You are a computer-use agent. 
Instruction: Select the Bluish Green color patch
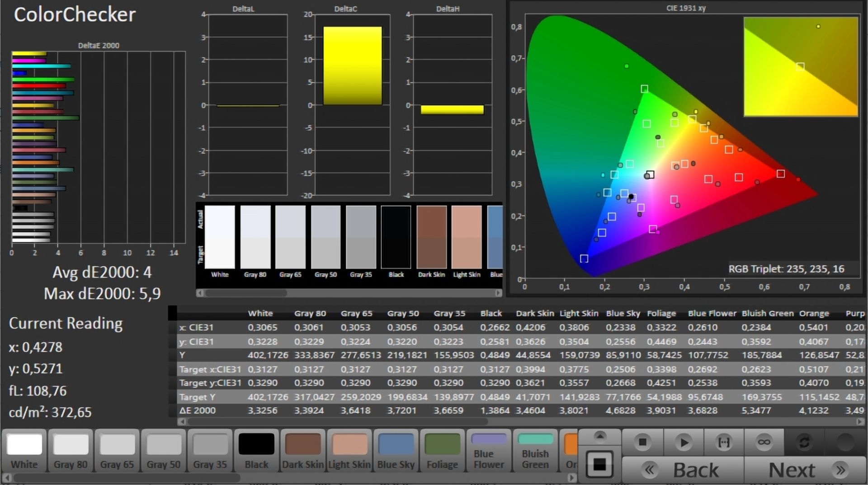535,451
